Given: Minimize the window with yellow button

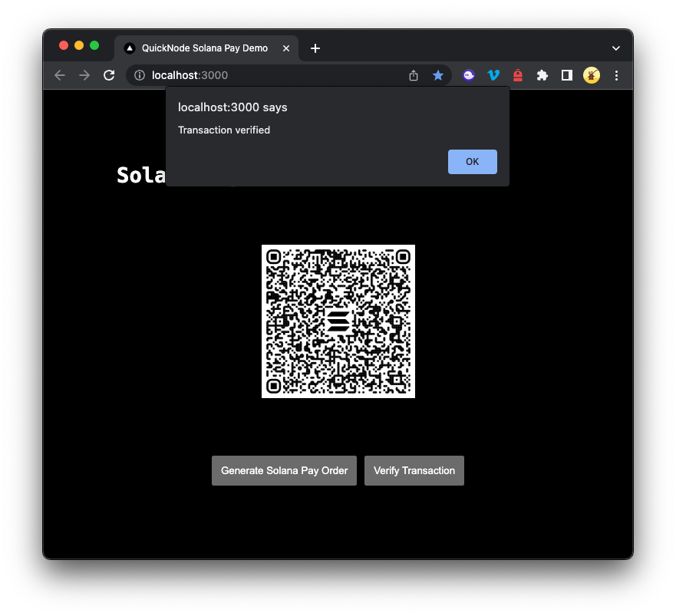Looking at the screenshot, I should pyautogui.click(x=79, y=45).
